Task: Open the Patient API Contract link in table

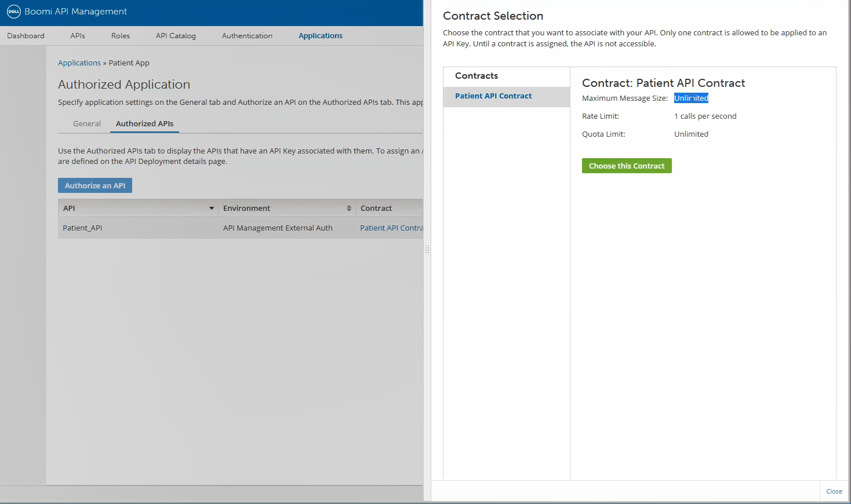Action: click(391, 228)
